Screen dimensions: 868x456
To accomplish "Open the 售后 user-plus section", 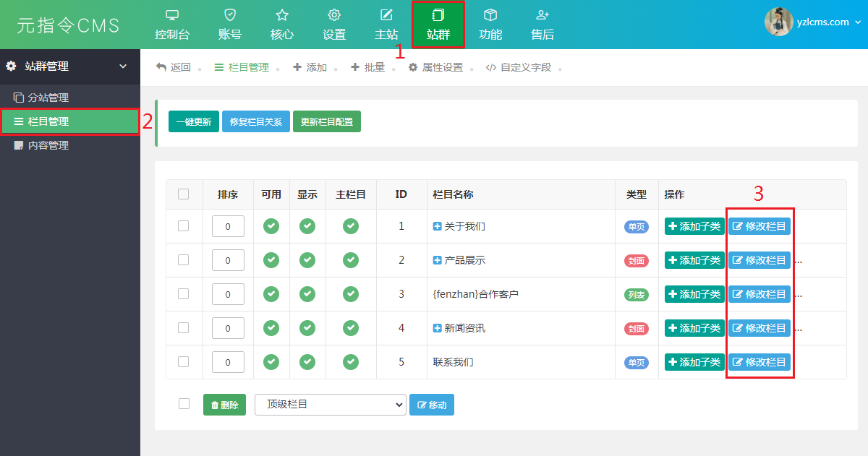I will (x=542, y=25).
